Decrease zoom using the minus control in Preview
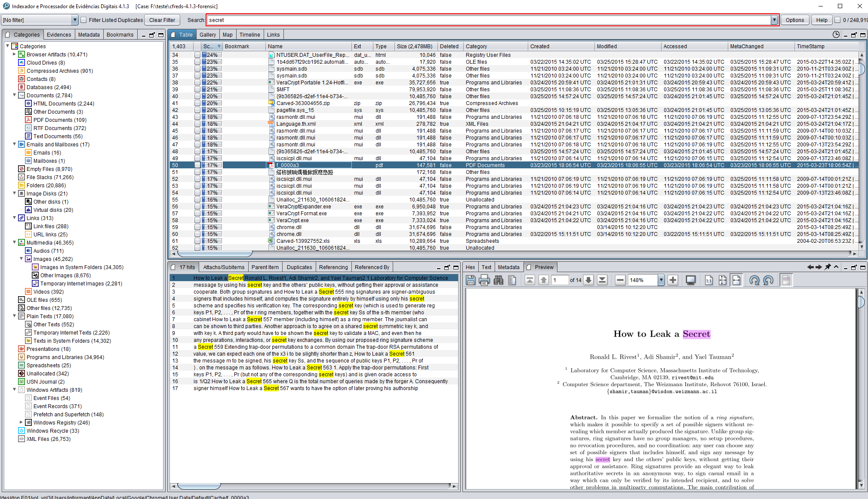Viewport: 868px width, 499px height. click(x=620, y=280)
